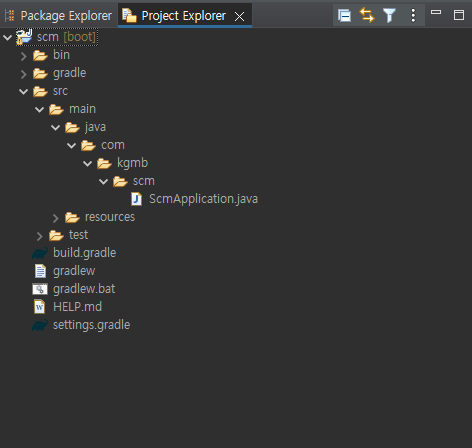This screenshot has height=448, width=472.
Task: Click the gradlew.bat file icon
Action: pos(40,289)
